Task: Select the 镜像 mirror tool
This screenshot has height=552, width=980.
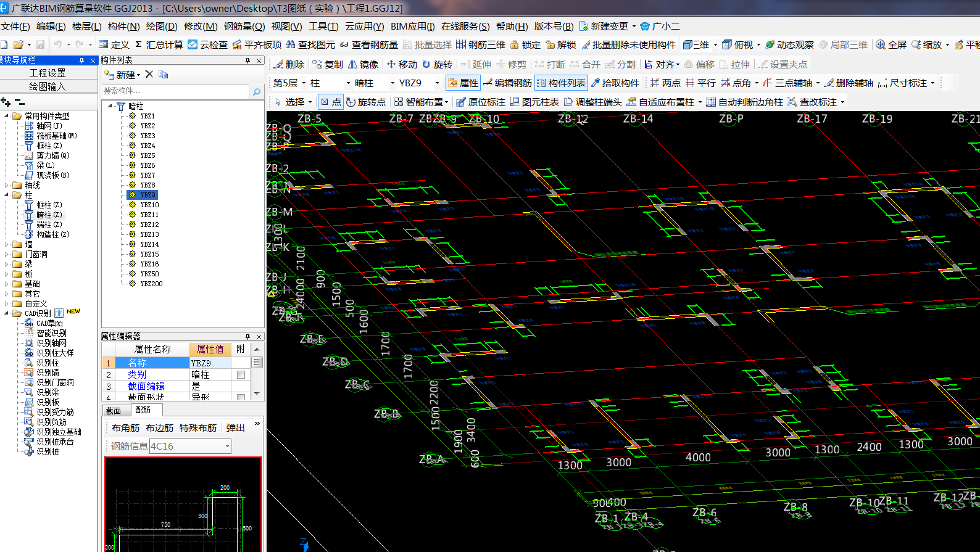Action: 363,64
